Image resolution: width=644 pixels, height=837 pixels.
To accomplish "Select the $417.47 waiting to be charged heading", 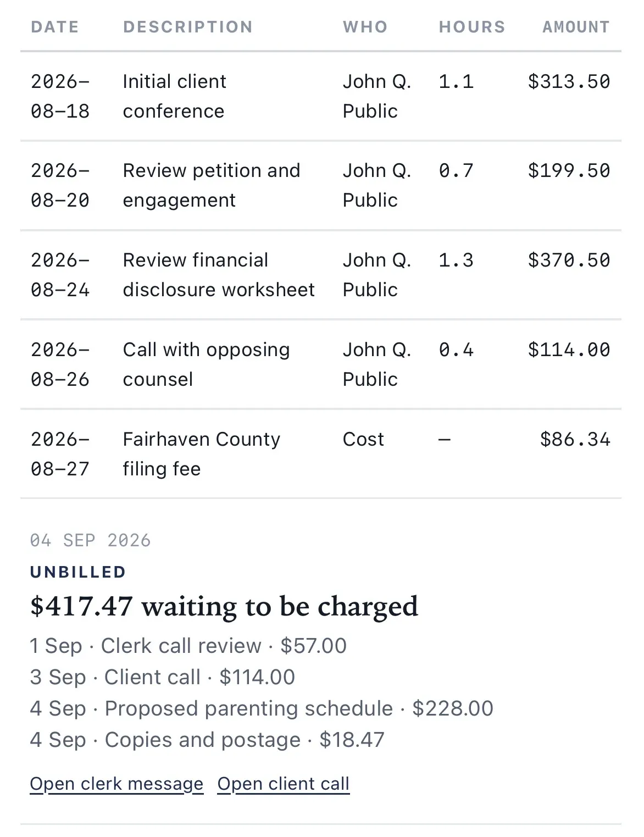I will click(x=224, y=606).
